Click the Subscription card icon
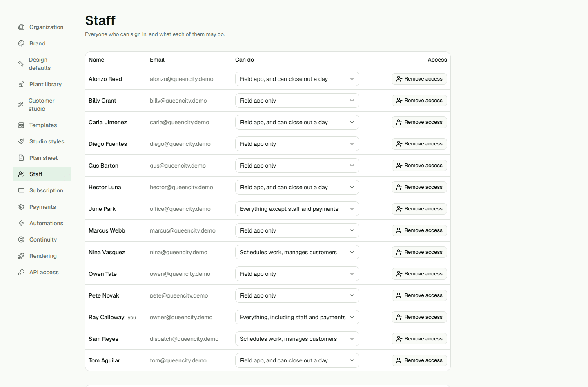 [21, 190]
